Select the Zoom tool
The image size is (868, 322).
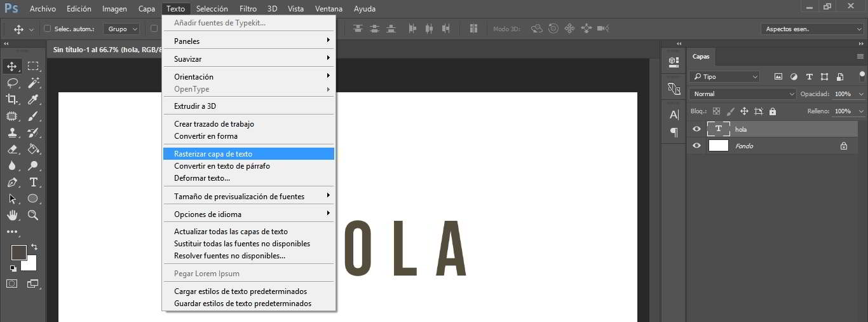tap(33, 215)
